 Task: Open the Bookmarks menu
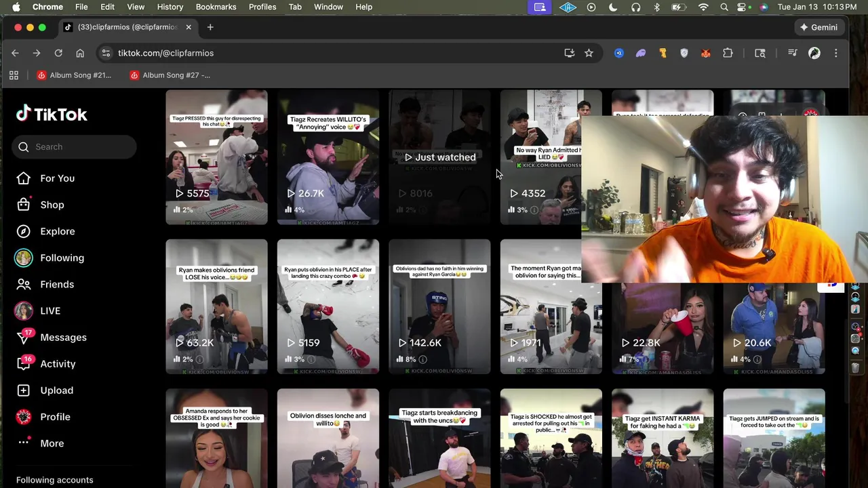(216, 7)
